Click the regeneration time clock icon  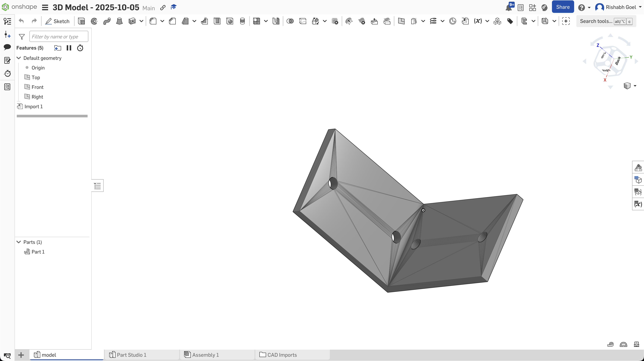[x=80, y=48]
